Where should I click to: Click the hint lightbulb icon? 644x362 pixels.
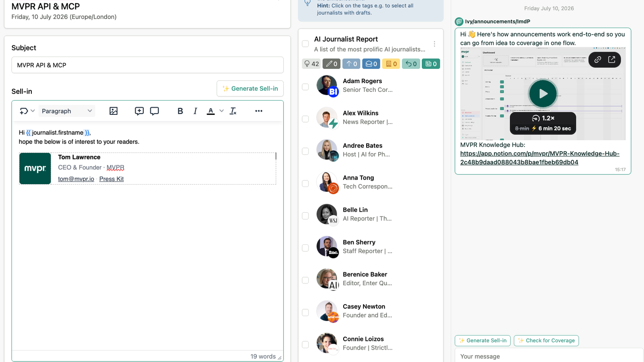click(x=308, y=2)
